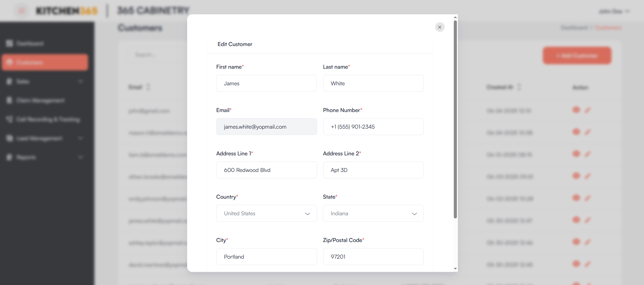The height and width of the screenshot is (285, 644).
Task: Close the Edit Customer dialog
Action: (x=440, y=27)
